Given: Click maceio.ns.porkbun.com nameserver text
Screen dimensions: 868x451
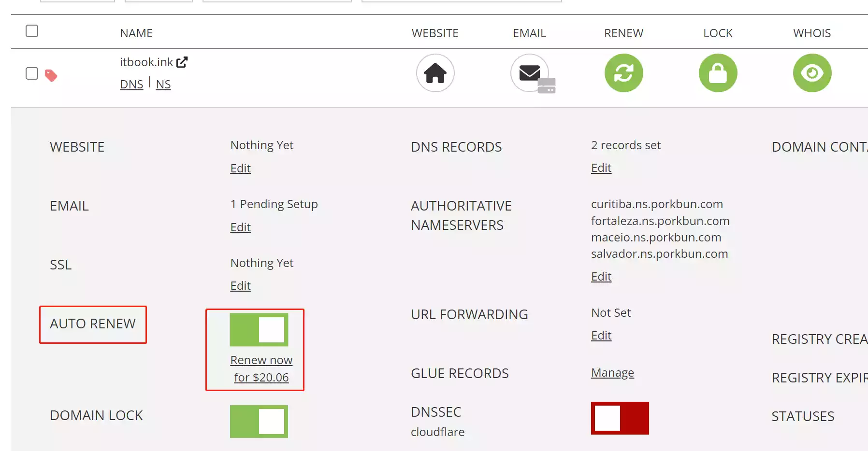Looking at the screenshot, I should [x=656, y=237].
